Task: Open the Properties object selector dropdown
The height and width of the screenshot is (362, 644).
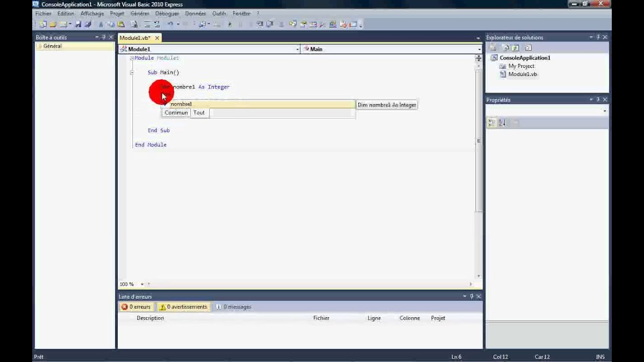Action: 604,111
